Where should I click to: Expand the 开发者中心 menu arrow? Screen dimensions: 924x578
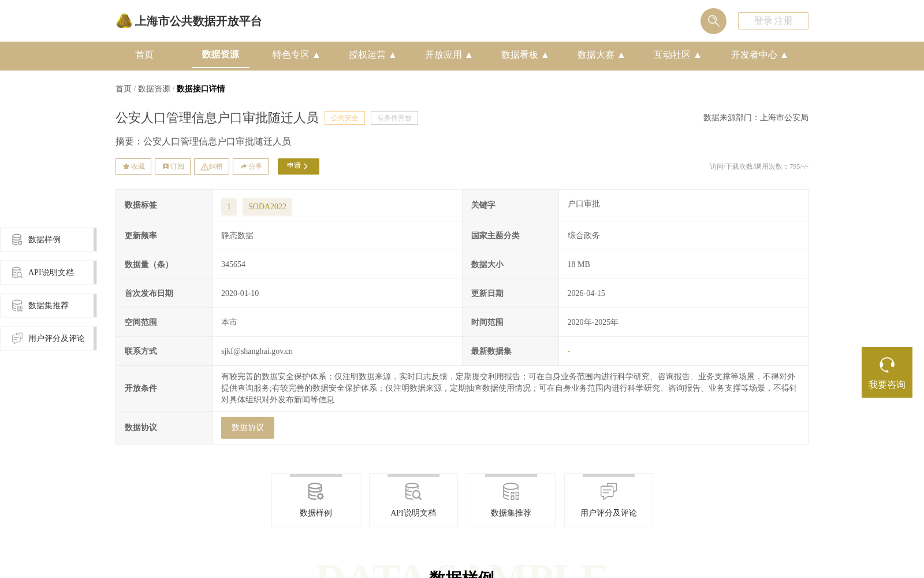[x=784, y=55]
